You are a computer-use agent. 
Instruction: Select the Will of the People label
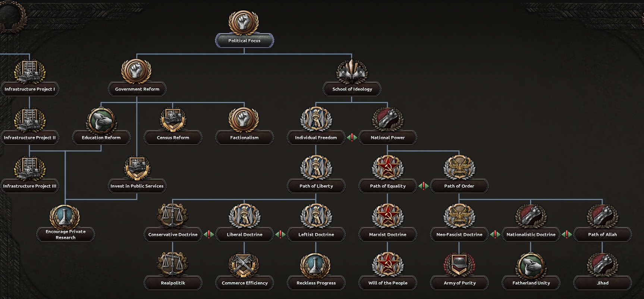(x=387, y=283)
